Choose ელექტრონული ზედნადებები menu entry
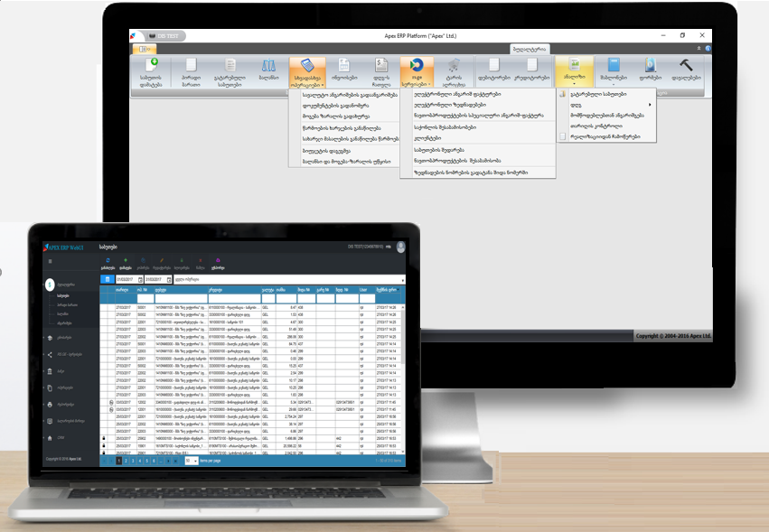Screen dimensions: 769x532 click(x=450, y=105)
